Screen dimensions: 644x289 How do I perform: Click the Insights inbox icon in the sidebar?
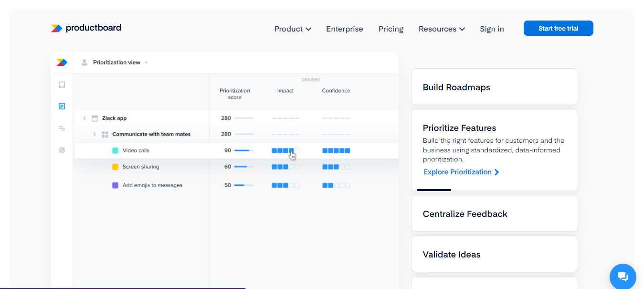(x=62, y=85)
